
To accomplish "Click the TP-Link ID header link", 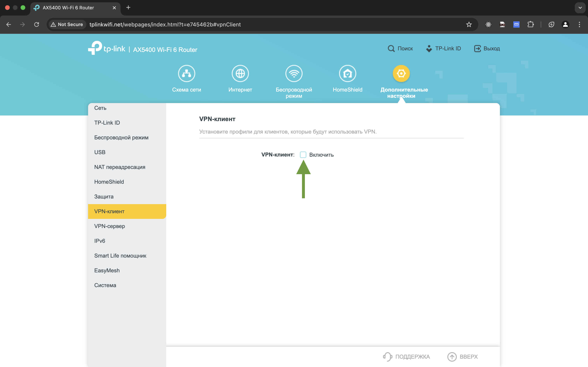I will coord(443,49).
